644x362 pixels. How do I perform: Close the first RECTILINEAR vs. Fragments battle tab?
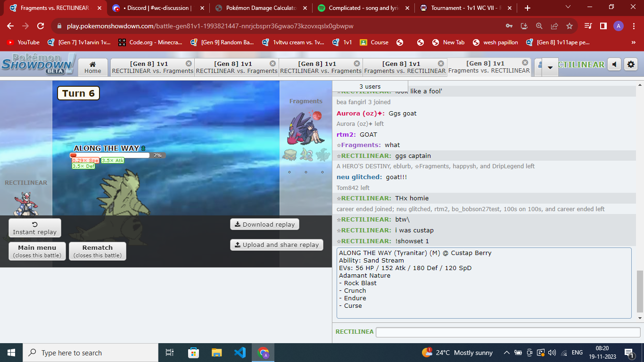click(189, 63)
